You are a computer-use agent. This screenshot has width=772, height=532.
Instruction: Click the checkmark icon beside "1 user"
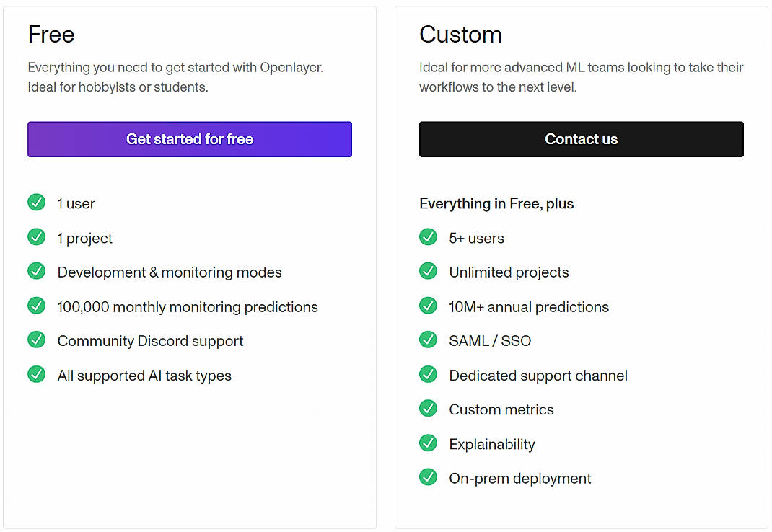tap(36, 203)
